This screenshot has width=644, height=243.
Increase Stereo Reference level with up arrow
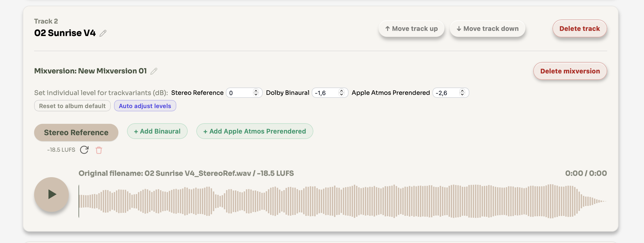pos(256,91)
